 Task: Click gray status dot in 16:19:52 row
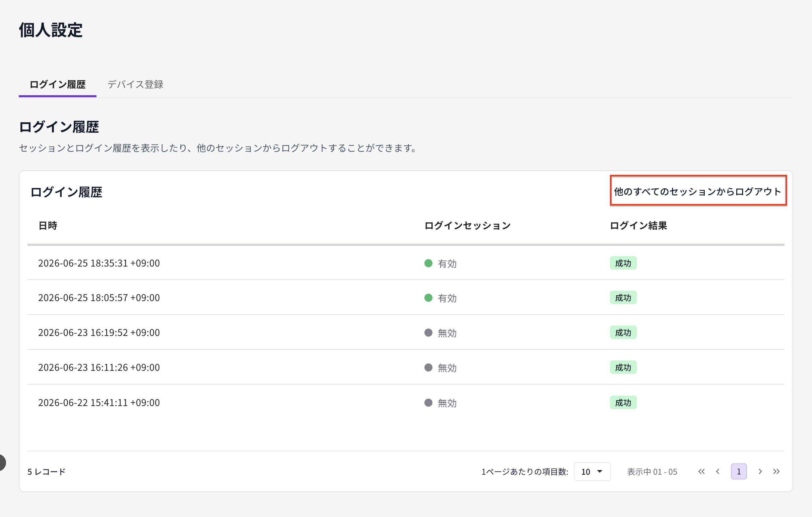coord(428,333)
